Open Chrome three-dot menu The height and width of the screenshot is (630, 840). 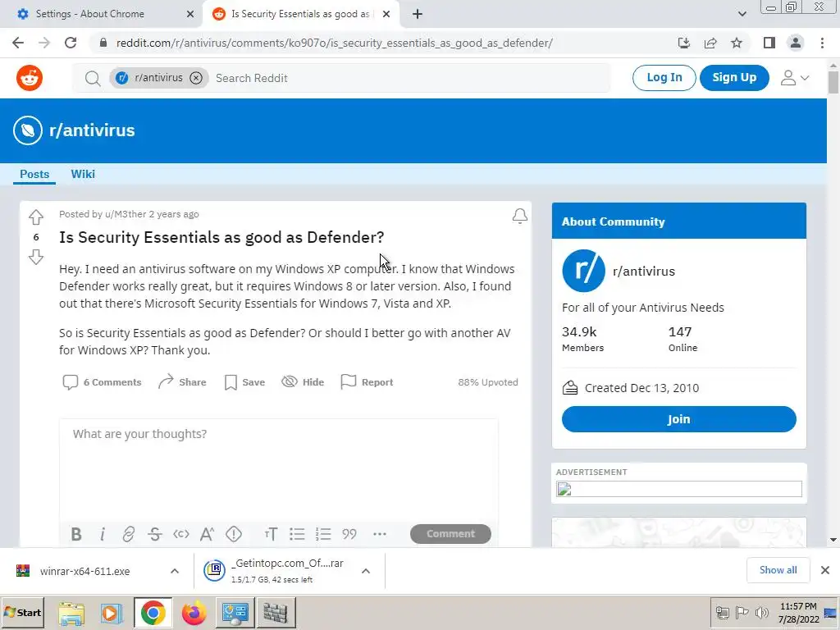point(822,43)
